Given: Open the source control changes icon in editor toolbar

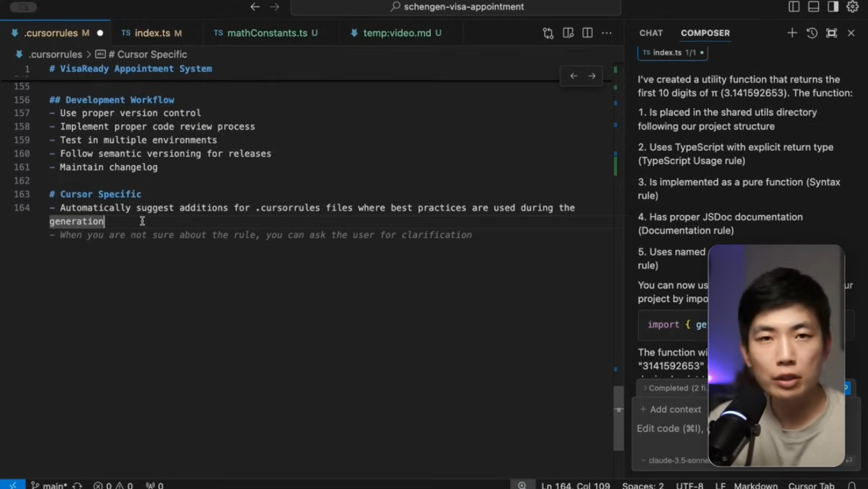Looking at the screenshot, I should click(548, 33).
